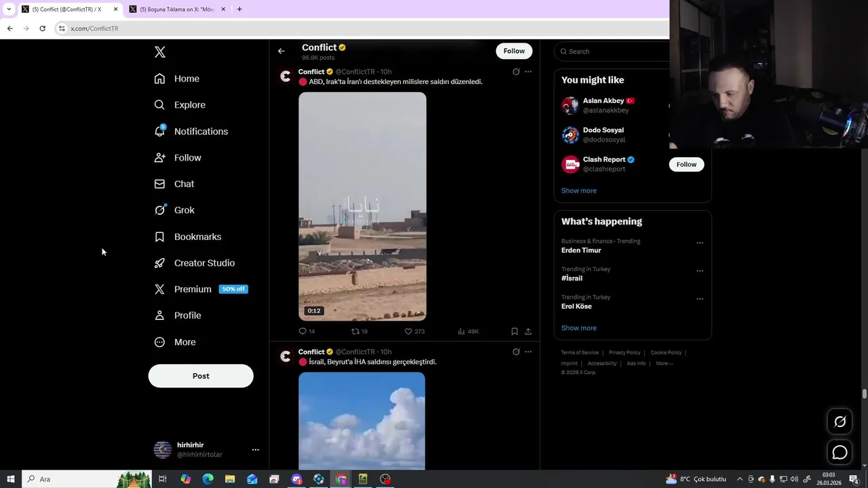Expand the More menu in sidebar
868x488 pixels.
[175, 342]
